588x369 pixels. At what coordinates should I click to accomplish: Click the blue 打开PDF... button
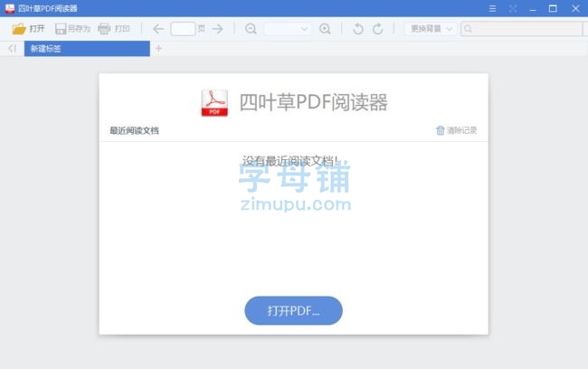coord(294,310)
